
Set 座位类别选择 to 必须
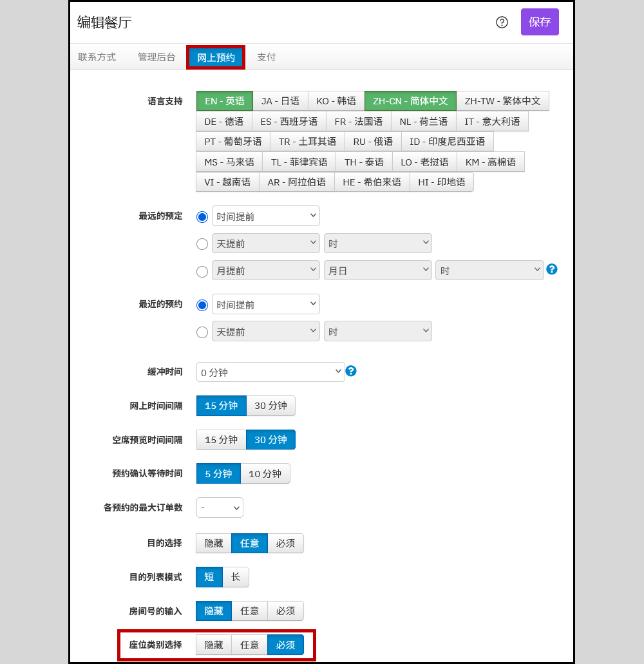[285, 645]
